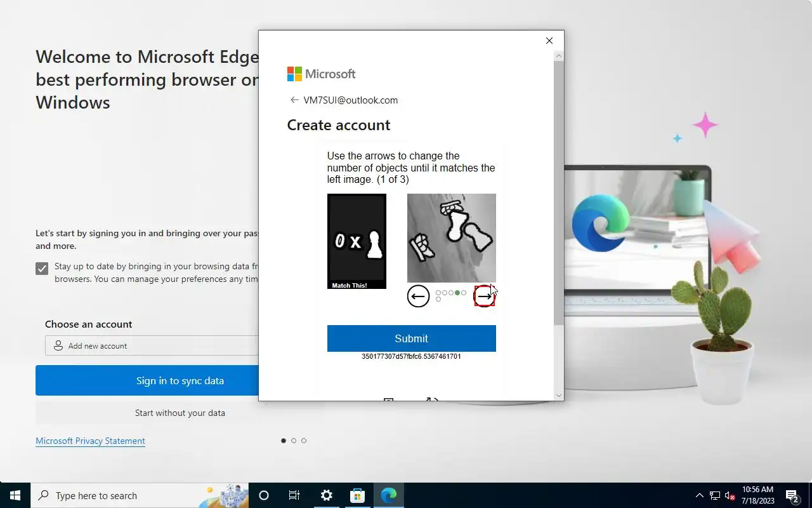The width and height of the screenshot is (812, 508).
Task: Open Task View on the taskbar
Action: tap(294, 495)
